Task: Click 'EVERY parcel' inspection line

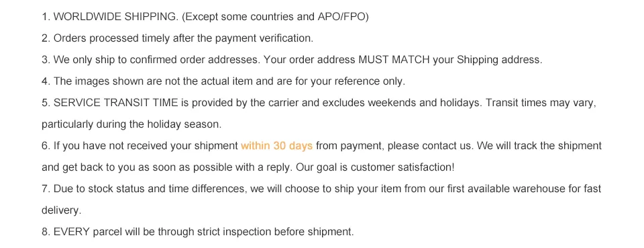Action: (197, 232)
